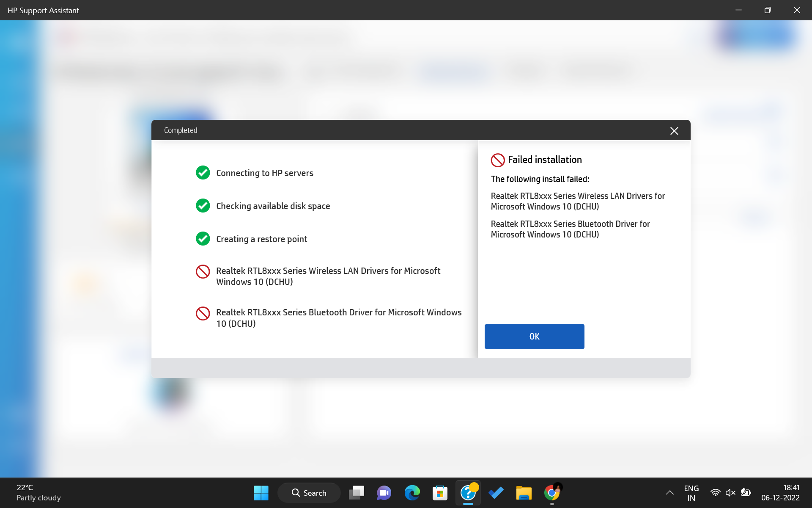Viewport: 812px width, 508px height.
Task: Click green check beside Connecting to HP servers
Action: (x=203, y=173)
